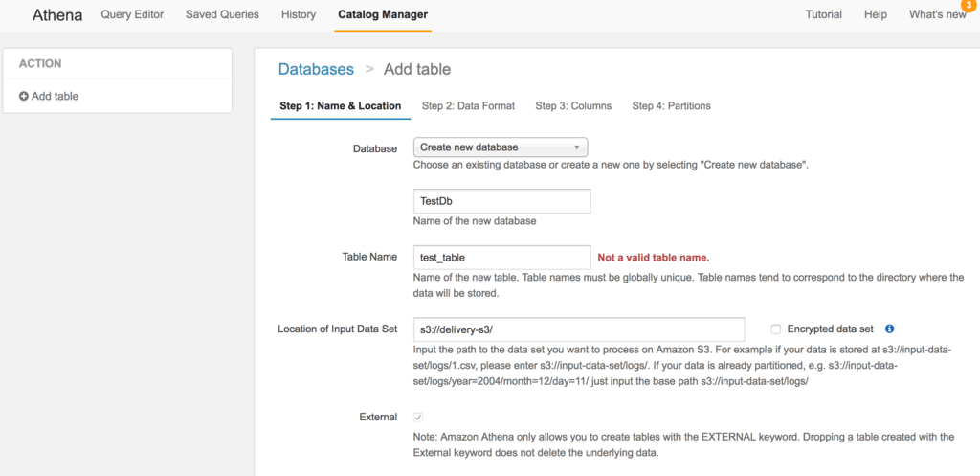This screenshot has width=980, height=476.
Task: Click the 'Add table' breadcrumb title text
Action: click(417, 69)
